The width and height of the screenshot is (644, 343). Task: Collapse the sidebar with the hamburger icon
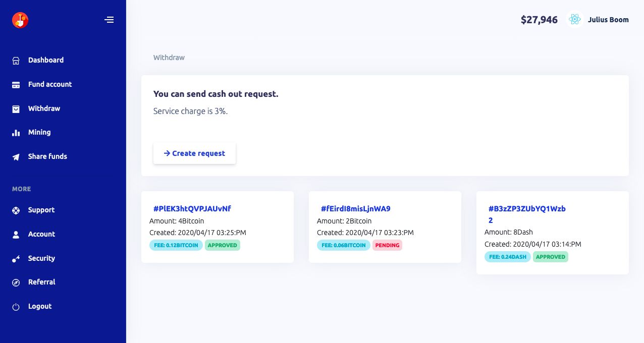click(109, 20)
